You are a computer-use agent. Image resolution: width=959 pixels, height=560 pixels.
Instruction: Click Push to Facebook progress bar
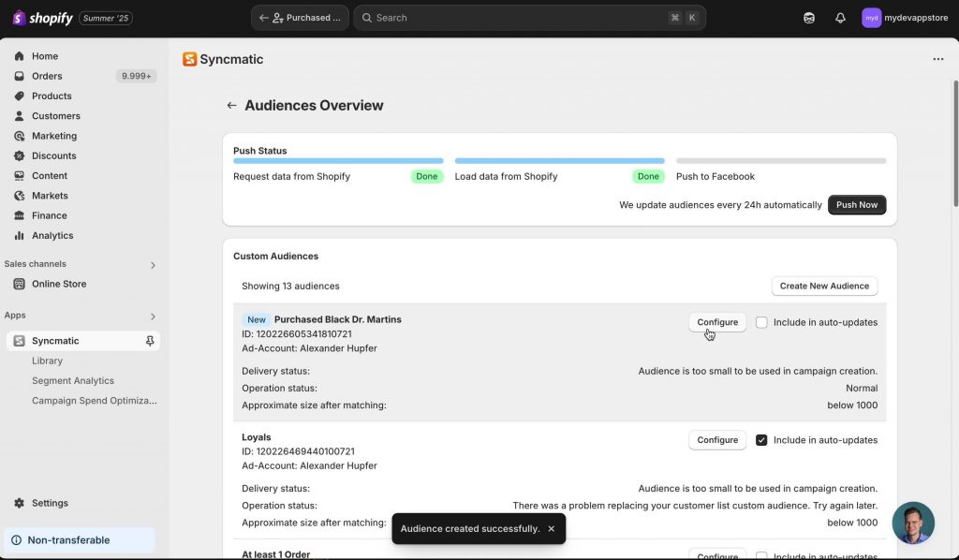tap(781, 161)
